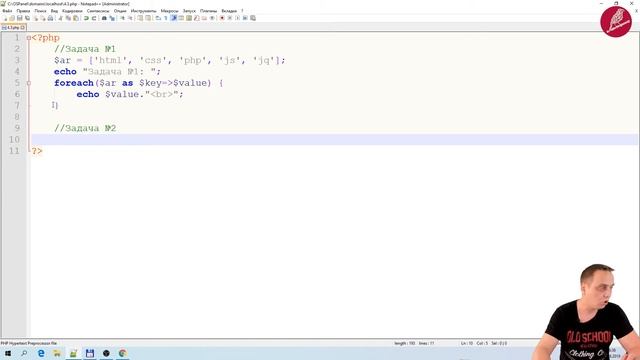
Task: Click the Print toolbar icon
Action: click(50, 18)
